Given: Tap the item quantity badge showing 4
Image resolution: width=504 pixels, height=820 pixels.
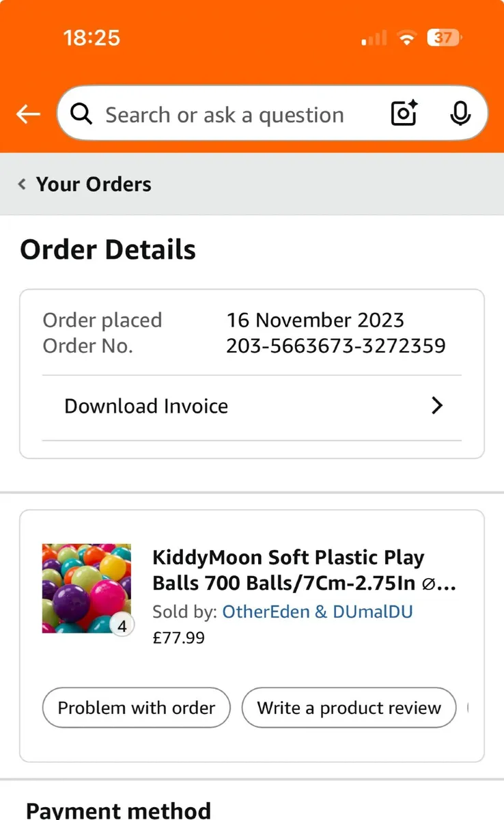Looking at the screenshot, I should click(122, 624).
